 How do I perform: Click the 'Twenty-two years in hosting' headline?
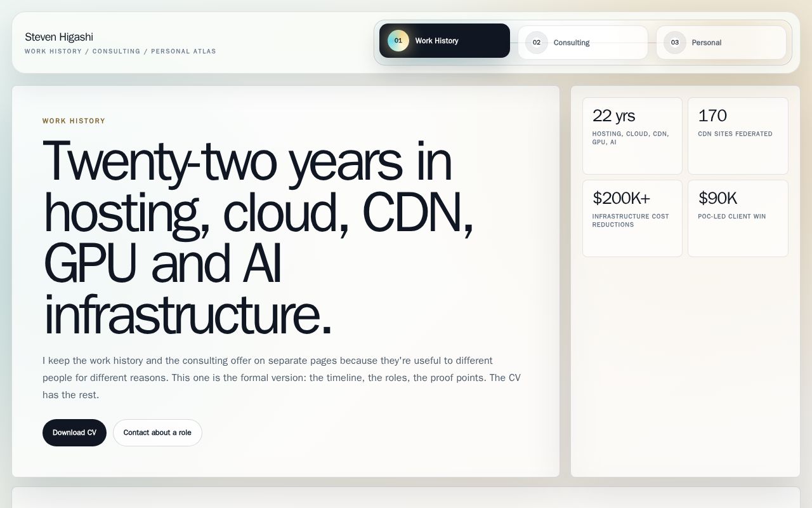pyautogui.click(x=259, y=237)
